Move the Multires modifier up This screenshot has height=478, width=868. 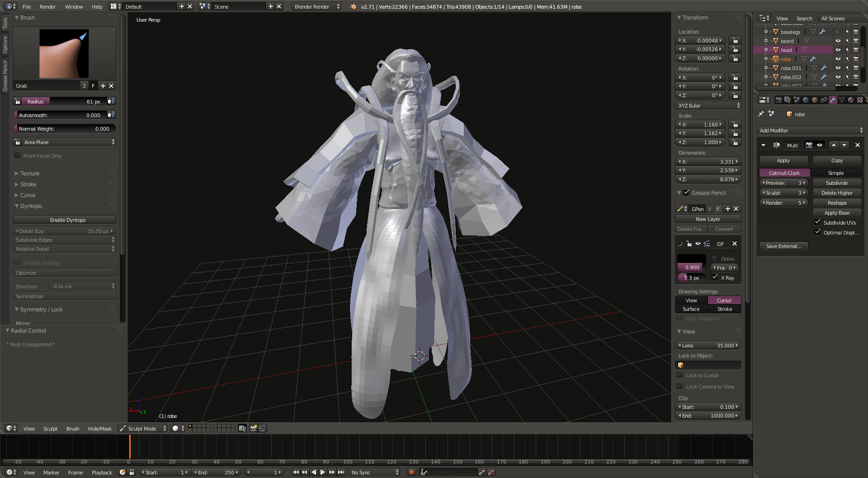pos(834,145)
